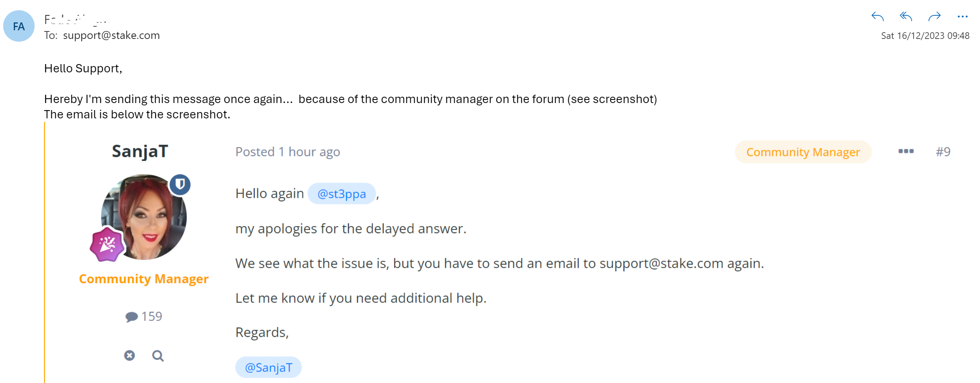Image resolution: width=980 pixels, height=383 pixels.
Task: Click the circled X icon under profile
Action: [129, 355]
